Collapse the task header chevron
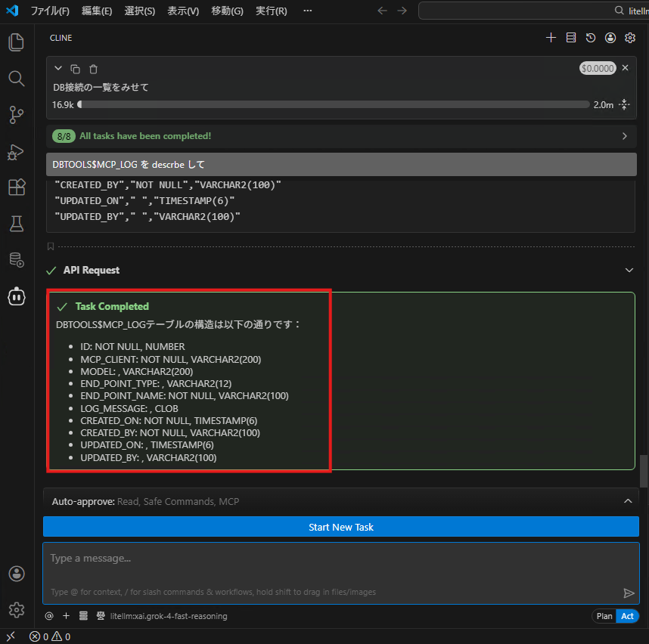Screen dimensions: 649x644 (58, 68)
